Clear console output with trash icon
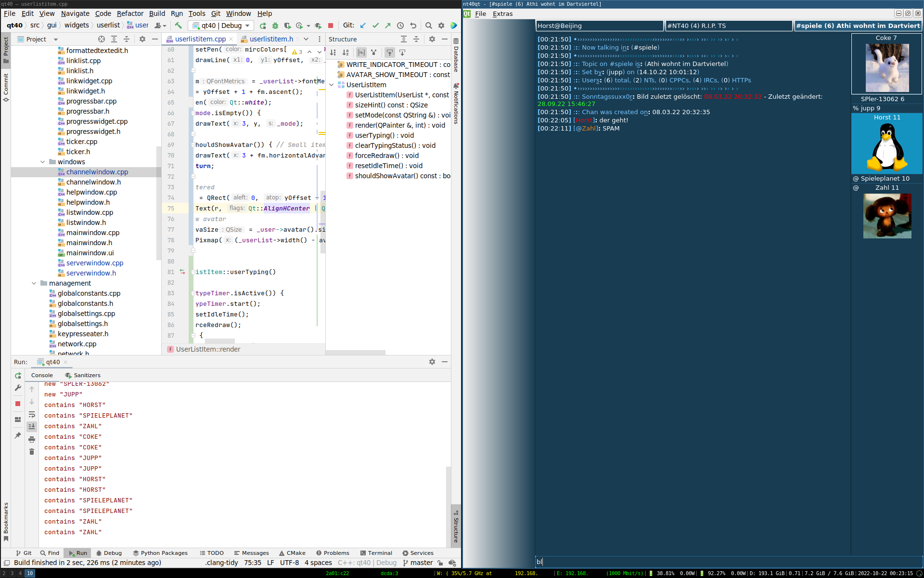The image size is (924, 578). point(32,452)
